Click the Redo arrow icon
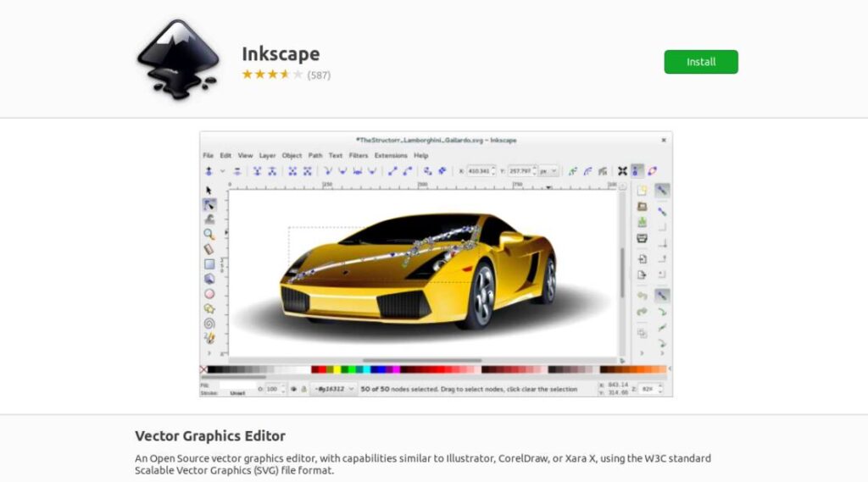868x482 pixels. pyautogui.click(x=643, y=312)
